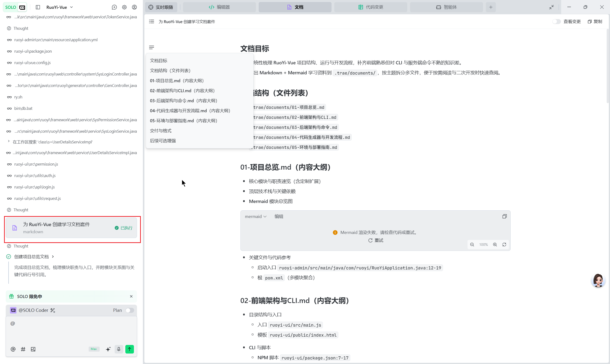Click the AI sparkle optimize icon

pos(108,349)
